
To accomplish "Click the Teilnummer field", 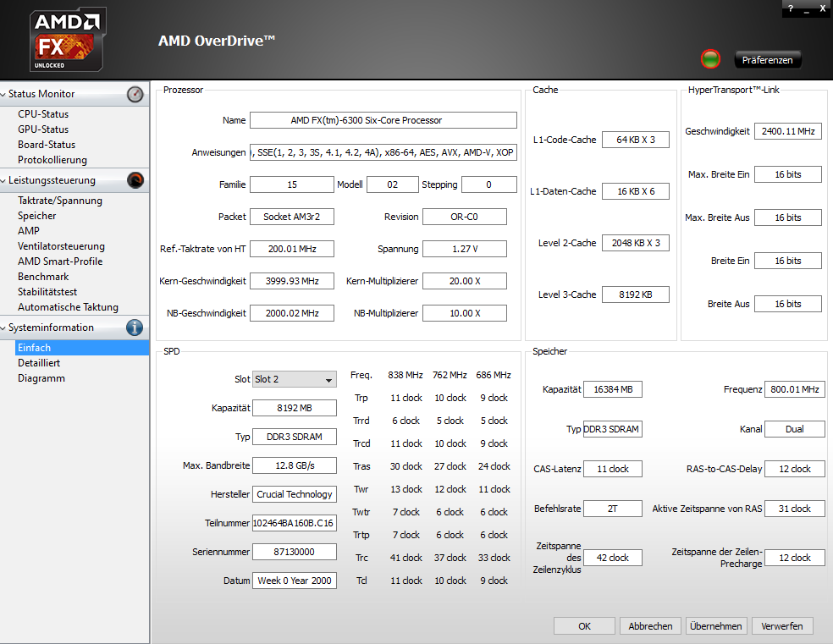I will pyautogui.click(x=295, y=523).
